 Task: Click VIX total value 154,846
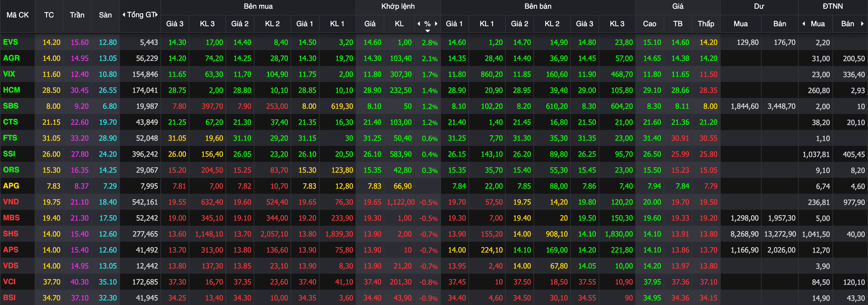[145, 74]
